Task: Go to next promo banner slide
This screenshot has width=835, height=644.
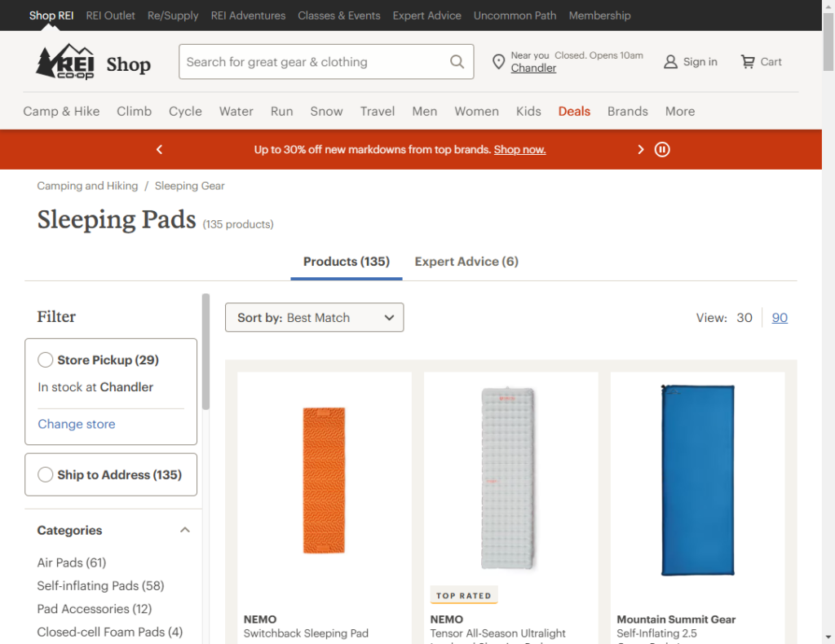Action: (641, 149)
